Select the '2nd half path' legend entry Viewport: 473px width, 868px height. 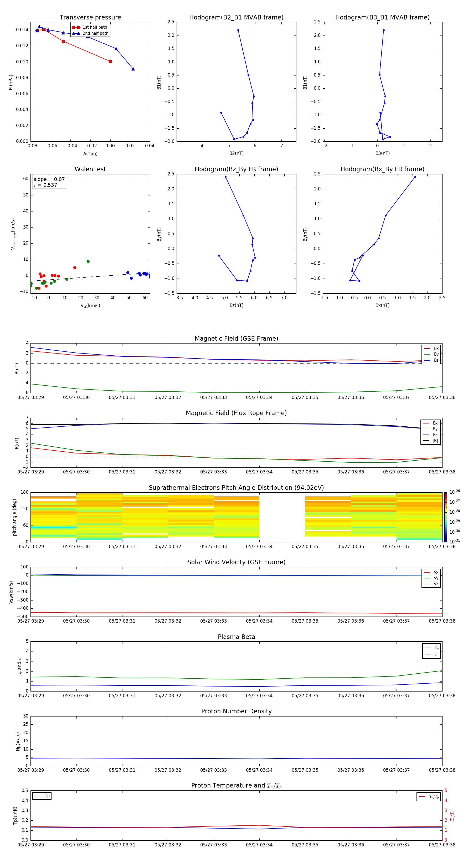(90, 33)
